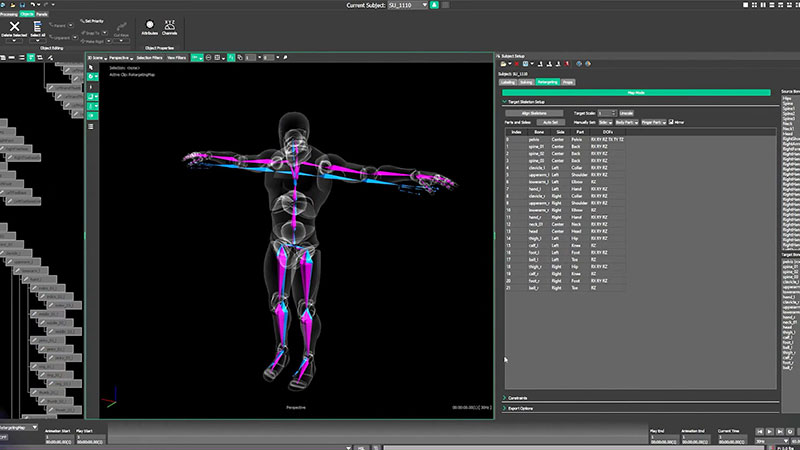
Task: Click the copy icon in viewport toolbar
Action: [x=240, y=57]
